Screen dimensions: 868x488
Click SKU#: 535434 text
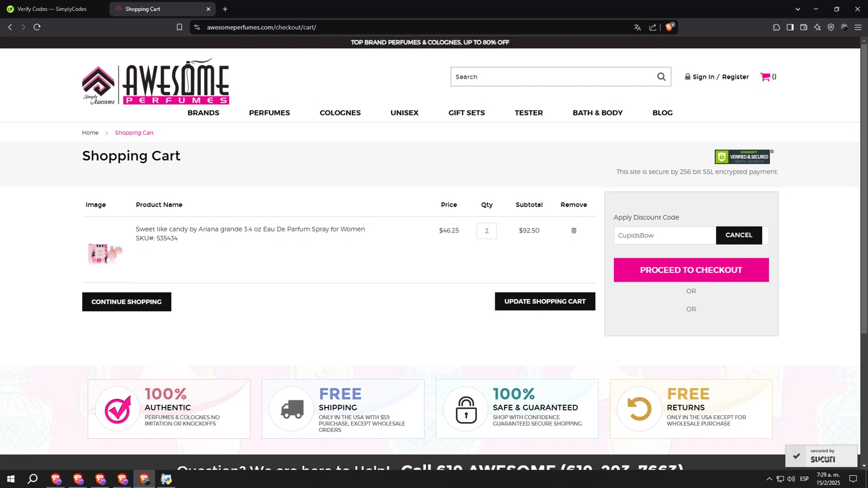(x=157, y=238)
